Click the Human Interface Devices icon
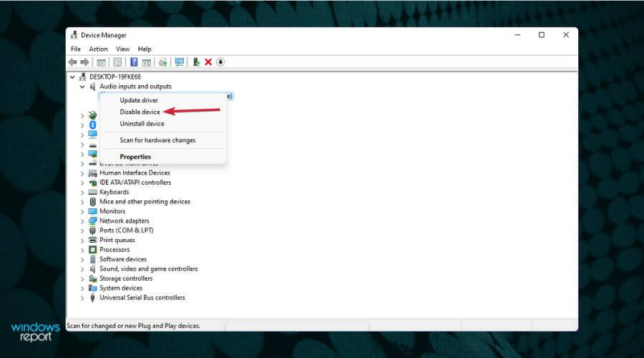 (93, 173)
